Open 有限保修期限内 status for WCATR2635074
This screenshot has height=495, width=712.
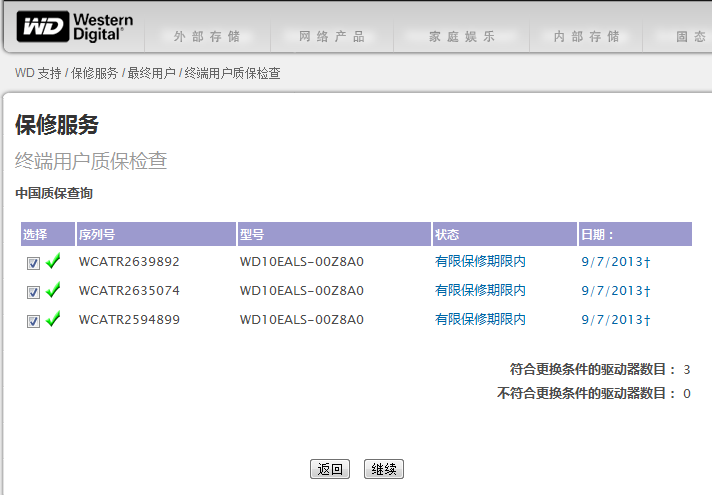(x=480, y=290)
